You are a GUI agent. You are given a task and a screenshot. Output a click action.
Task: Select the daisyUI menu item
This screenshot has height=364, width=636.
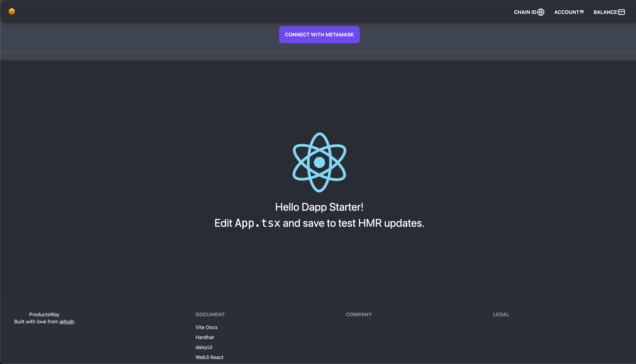[x=204, y=347]
